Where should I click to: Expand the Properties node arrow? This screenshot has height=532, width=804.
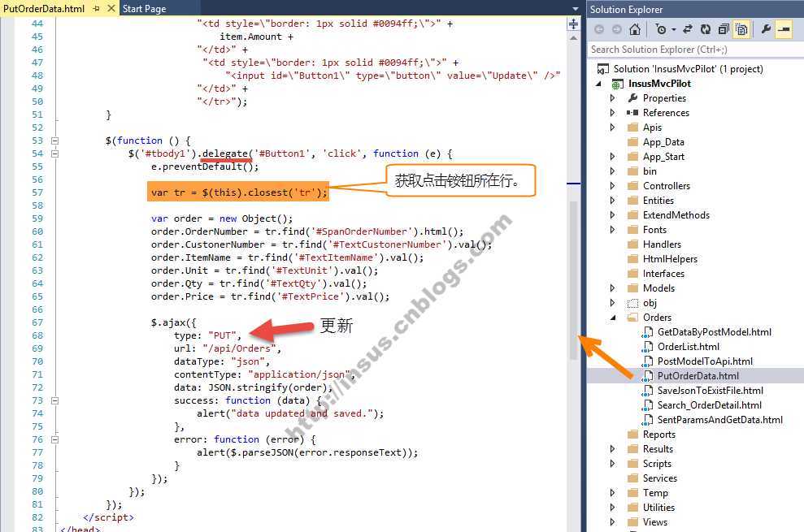pos(612,98)
